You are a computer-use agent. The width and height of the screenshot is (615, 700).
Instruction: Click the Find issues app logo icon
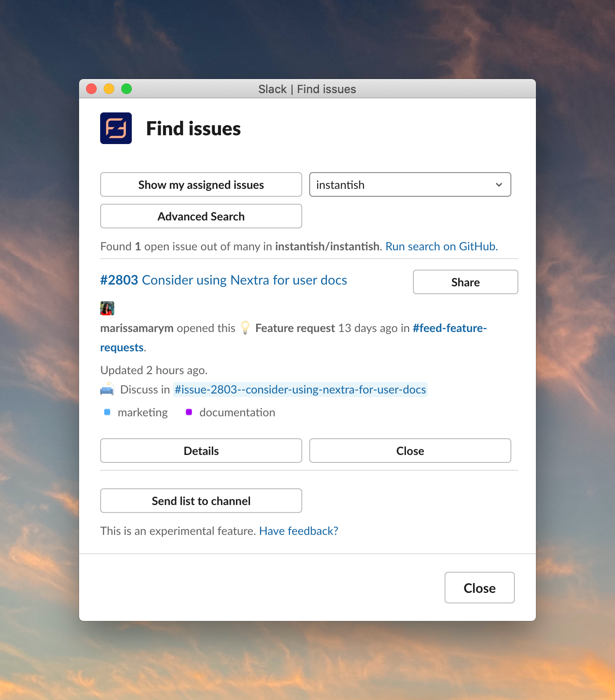(116, 128)
